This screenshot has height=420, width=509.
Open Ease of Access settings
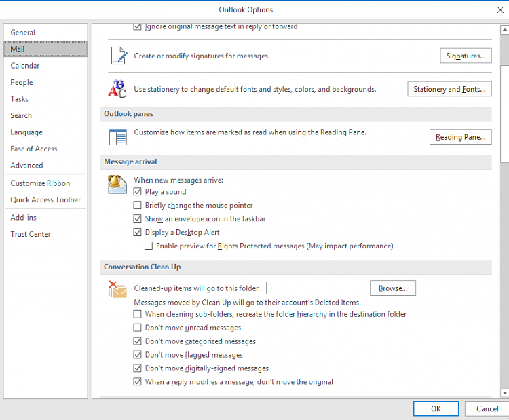(x=45, y=149)
